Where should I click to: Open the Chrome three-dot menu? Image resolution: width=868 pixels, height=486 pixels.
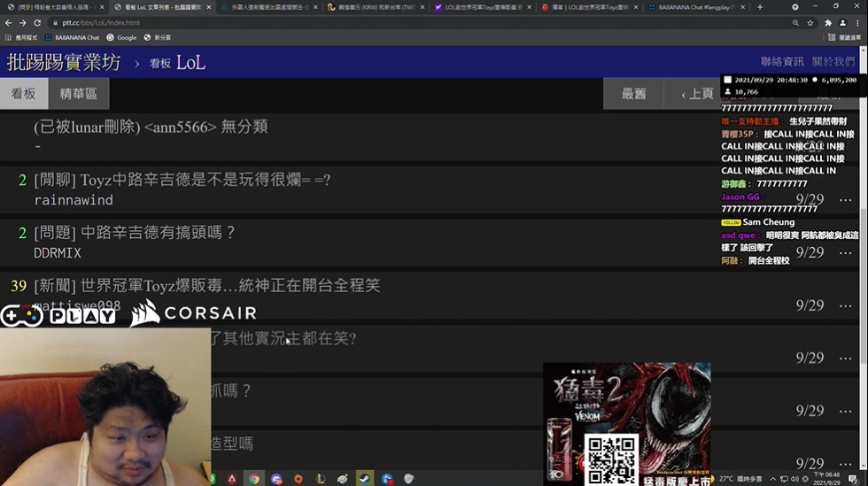pos(857,23)
